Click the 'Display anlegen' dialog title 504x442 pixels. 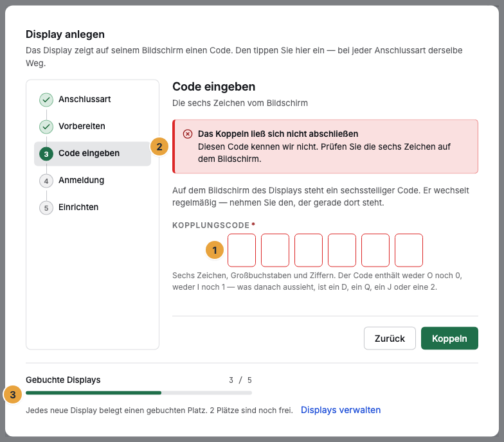click(x=66, y=34)
